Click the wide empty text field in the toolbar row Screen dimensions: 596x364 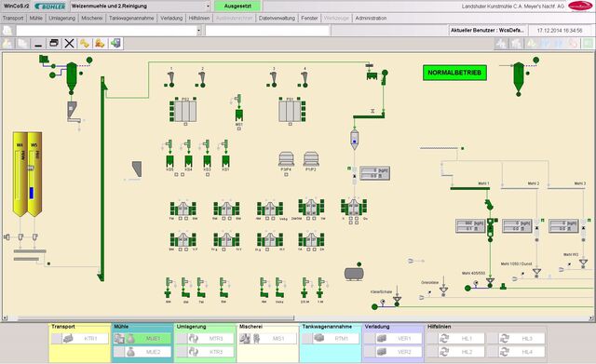[267, 31]
